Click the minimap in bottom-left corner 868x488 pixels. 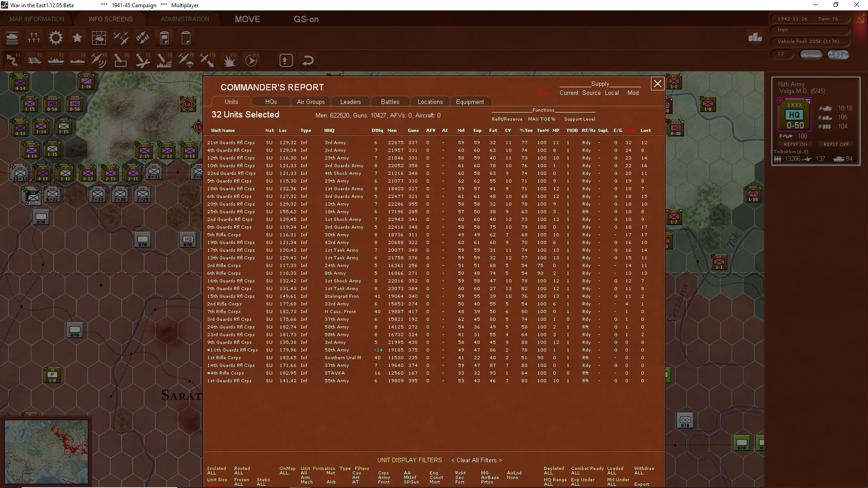pyautogui.click(x=47, y=451)
